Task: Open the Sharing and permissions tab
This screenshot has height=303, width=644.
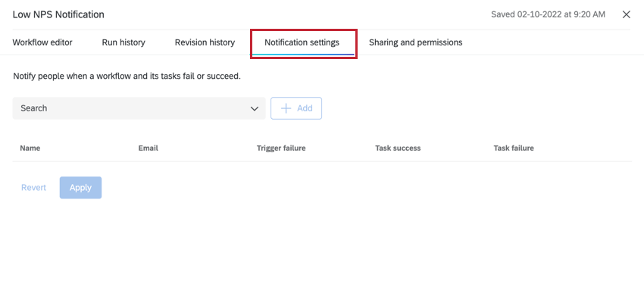Action: tap(415, 42)
